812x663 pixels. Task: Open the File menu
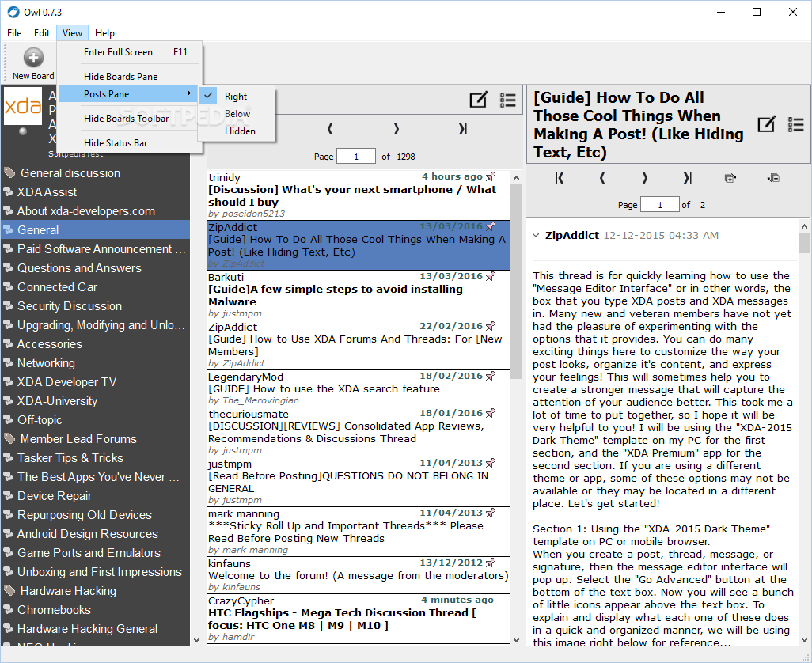(x=14, y=33)
